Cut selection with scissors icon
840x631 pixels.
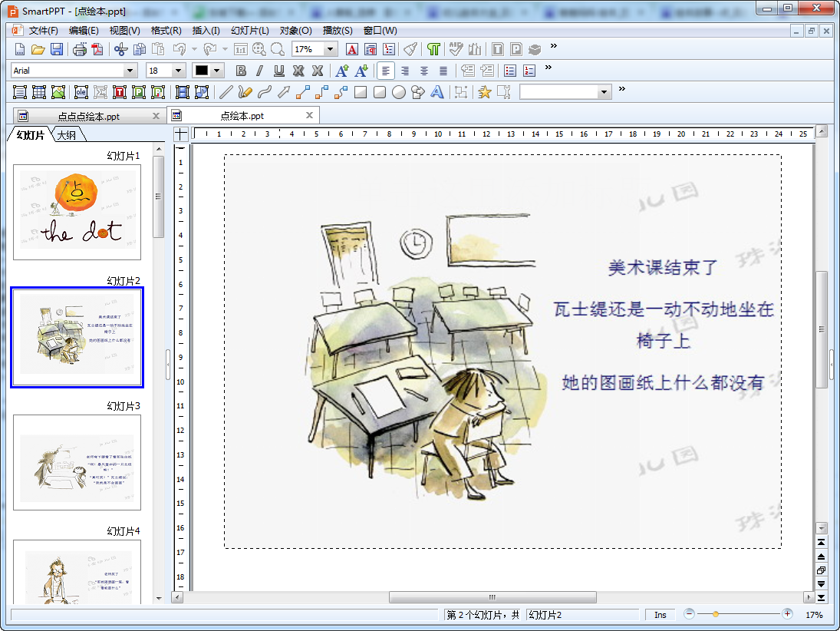[120, 50]
